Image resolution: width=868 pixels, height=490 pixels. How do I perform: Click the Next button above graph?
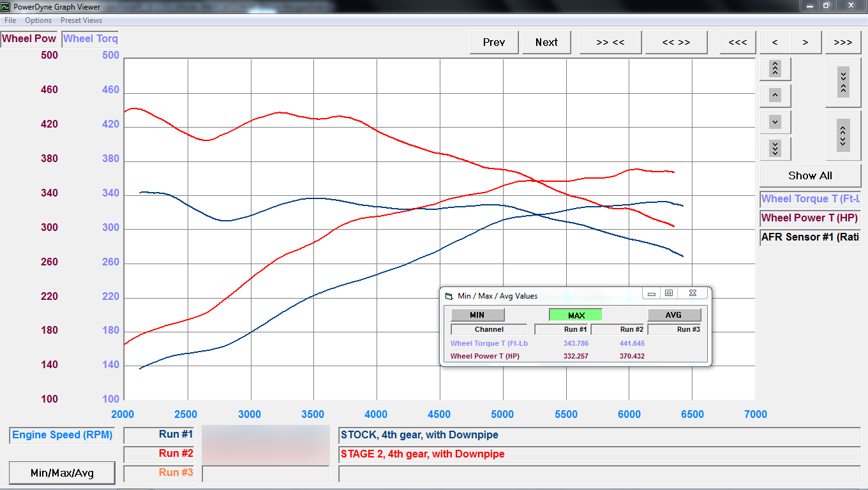(546, 42)
